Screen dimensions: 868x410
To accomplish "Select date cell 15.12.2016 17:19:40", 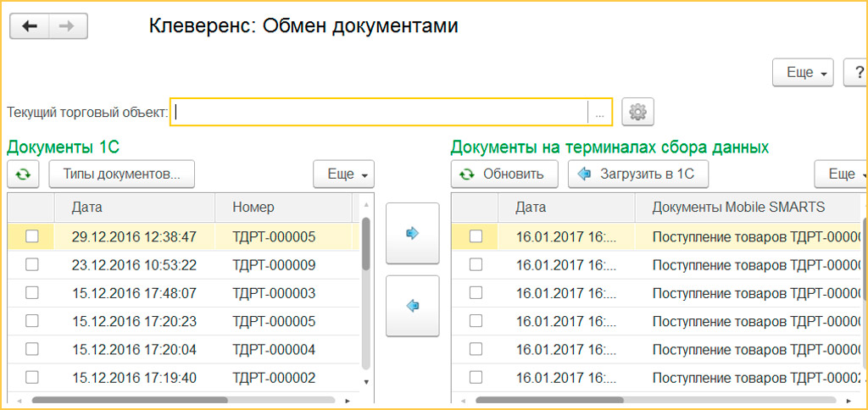I will pos(135,378).
